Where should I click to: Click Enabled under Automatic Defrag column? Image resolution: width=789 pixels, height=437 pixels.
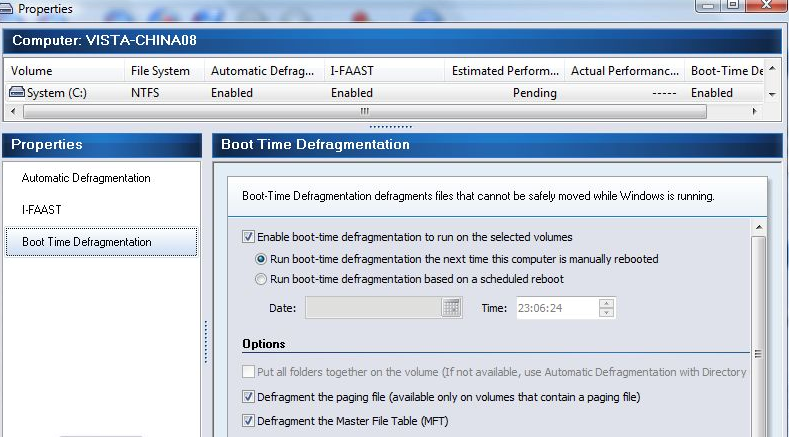(231, 93)
